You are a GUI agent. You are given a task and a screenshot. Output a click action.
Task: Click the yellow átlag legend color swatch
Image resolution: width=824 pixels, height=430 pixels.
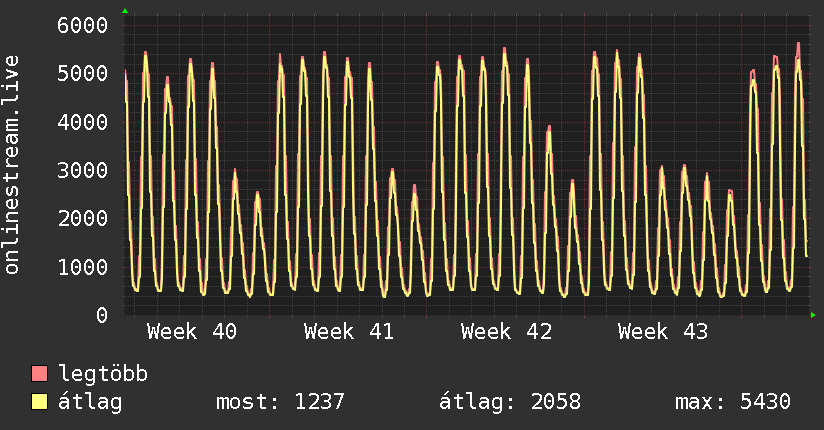(x=39, y=402)
